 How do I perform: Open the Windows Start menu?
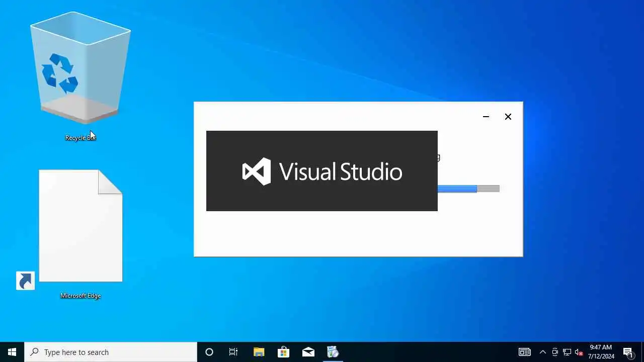(12, 352)
